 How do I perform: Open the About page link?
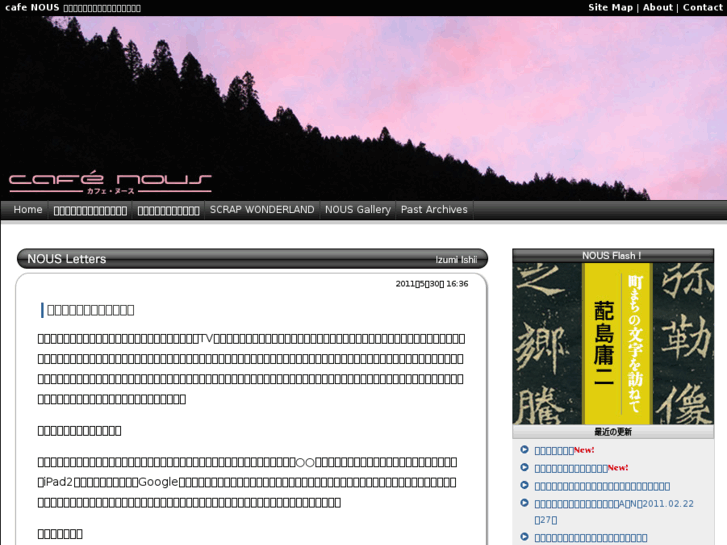pyautogui.click(x=657, y=7)
